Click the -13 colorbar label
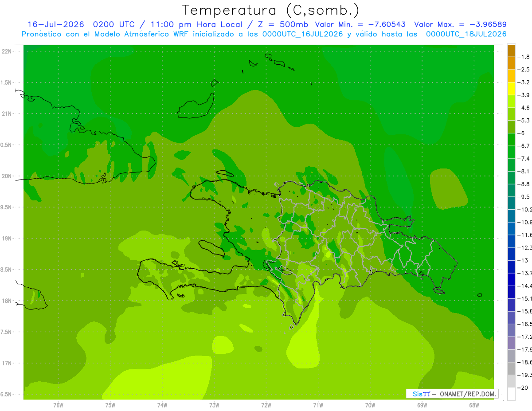 523,260
